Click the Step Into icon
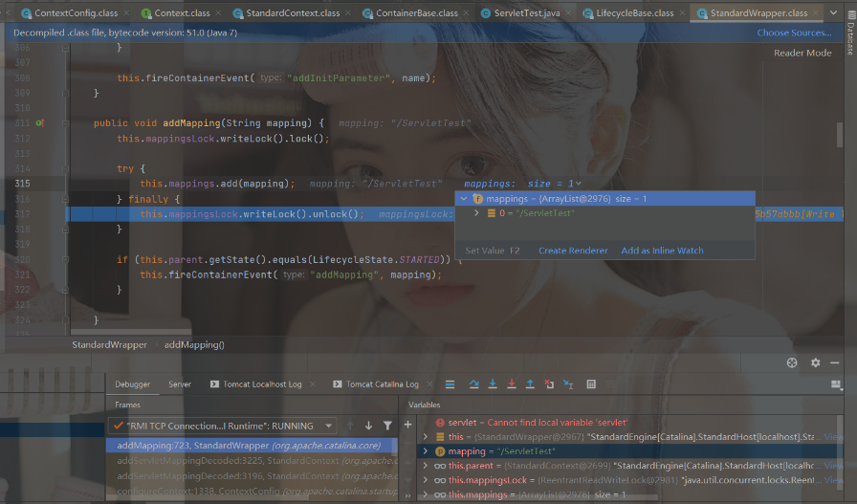The image size is (857, 504). point(493,384)
